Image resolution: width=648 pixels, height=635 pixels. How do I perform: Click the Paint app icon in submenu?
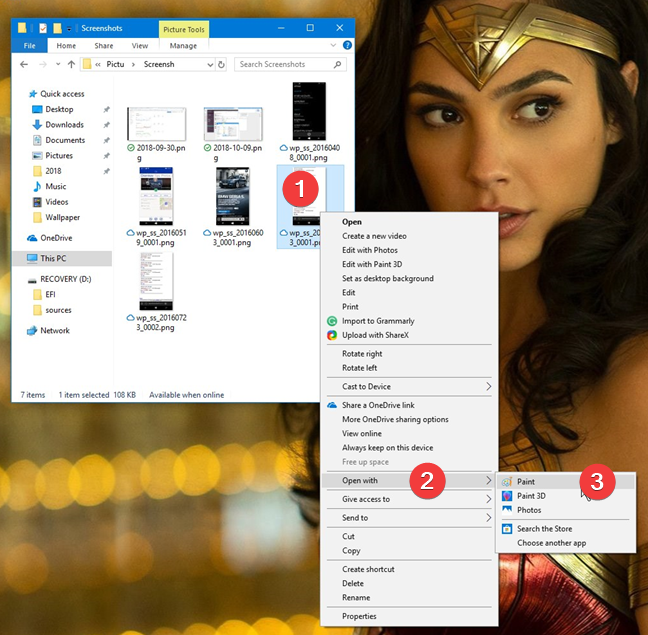507,482
